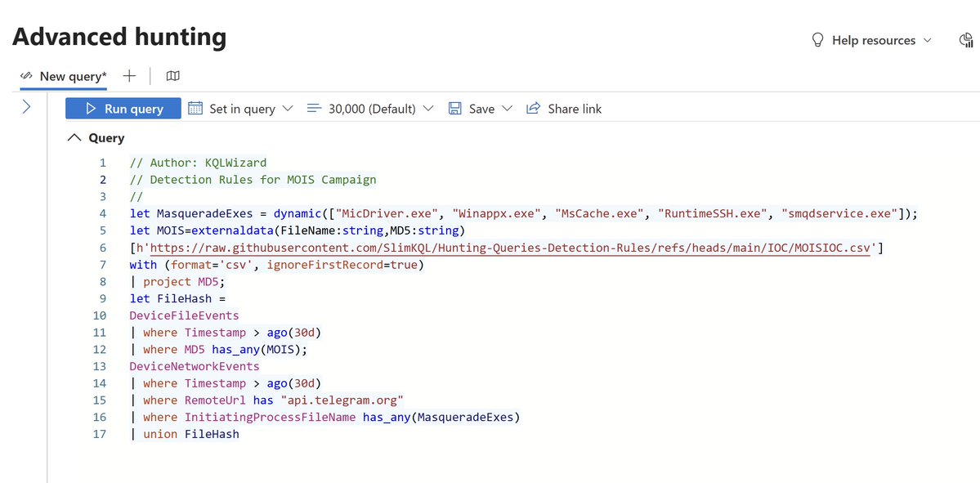The image size is (980, 483).
Task: Click the "MicDriver.exe" string
Action: click(387, 213)
